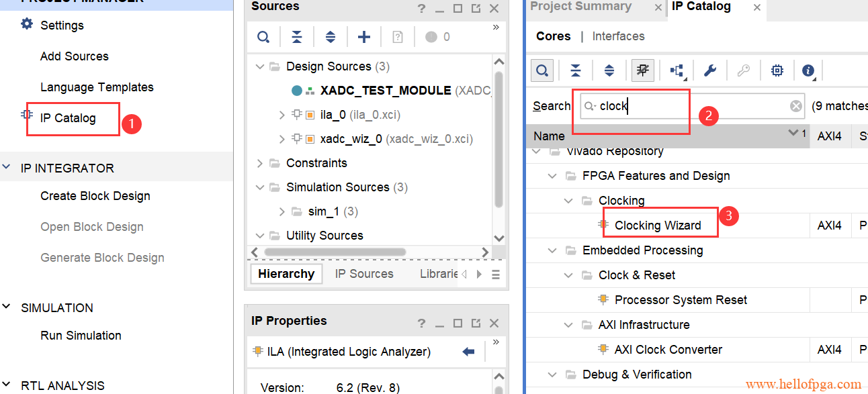
Task: Toggle group by hierarchy icon in IP Catalog
Action: click(x=677, y=70)
